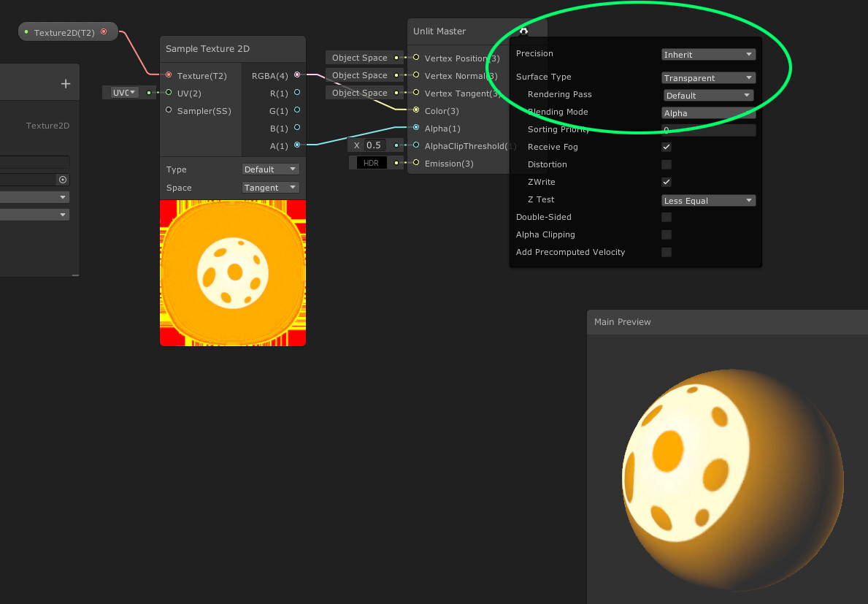Click the Main Preview panel header
Screen dimensions: 868x604
click(x=727, y=321)
